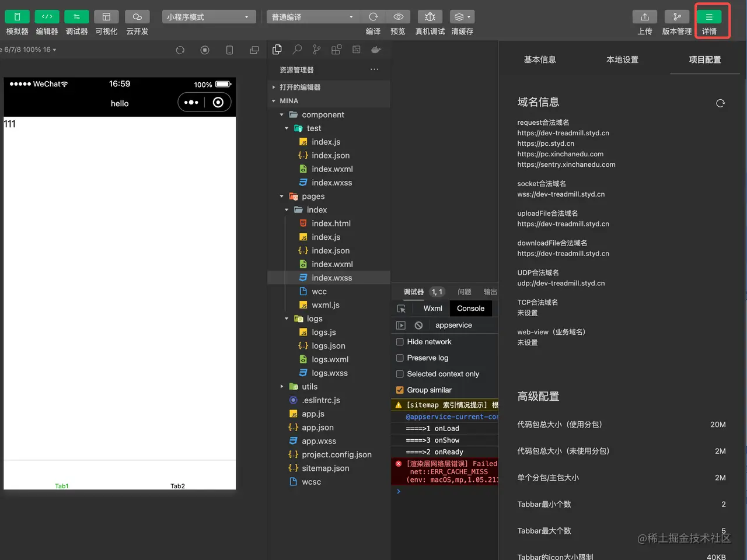Compile the project with refresh icon

373,17
